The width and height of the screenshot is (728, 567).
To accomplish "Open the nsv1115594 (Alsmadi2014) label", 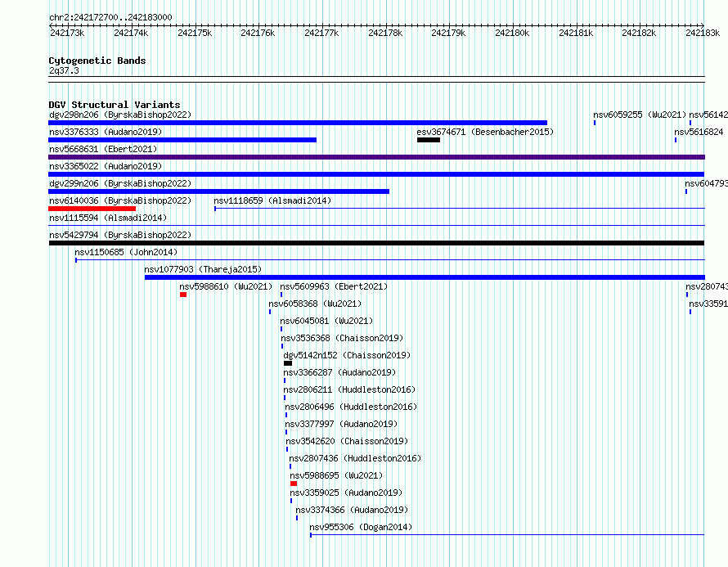I will [108, 218].
